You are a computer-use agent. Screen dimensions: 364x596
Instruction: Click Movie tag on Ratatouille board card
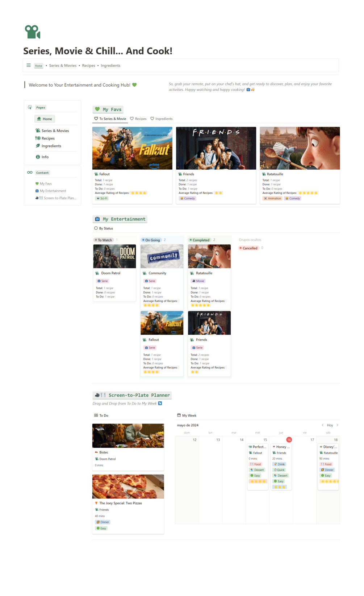click(x=198, y=281)
